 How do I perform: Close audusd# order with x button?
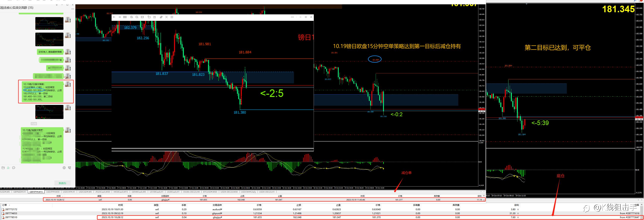coord(518,209)
